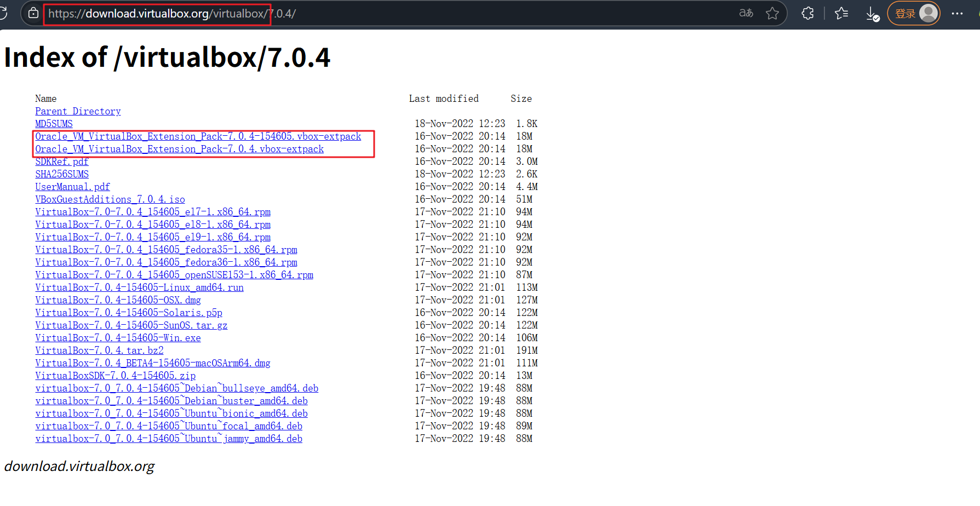Download the MD5SUMS file

pyautogui.click(x=54, y=124)
